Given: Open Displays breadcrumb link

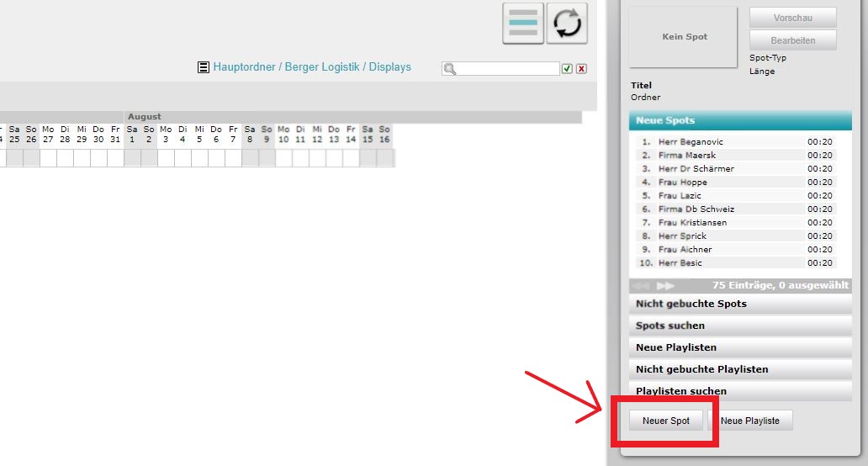Looking at the screenshot, I should (x=389, y=67).
